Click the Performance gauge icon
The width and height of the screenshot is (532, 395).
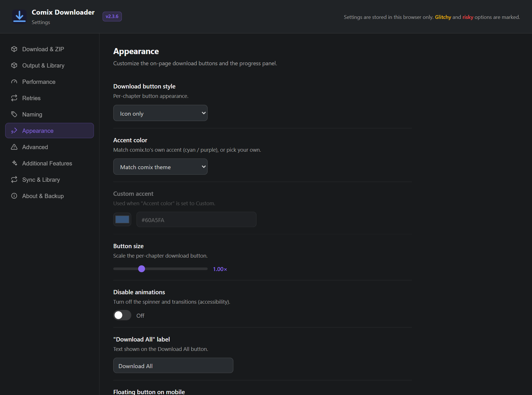(14, 82)
